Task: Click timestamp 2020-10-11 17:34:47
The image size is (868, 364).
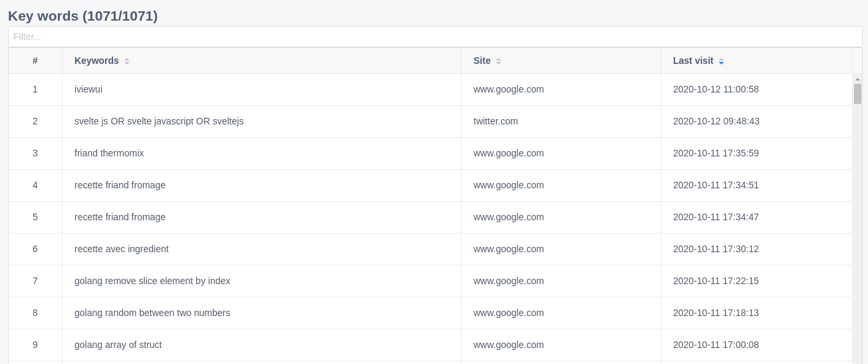Action: [x=716, y=217]
